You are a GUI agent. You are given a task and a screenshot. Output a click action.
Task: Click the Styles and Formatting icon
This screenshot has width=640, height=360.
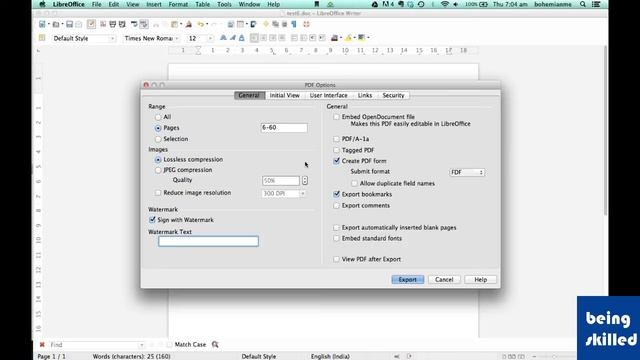click(42, 38)
